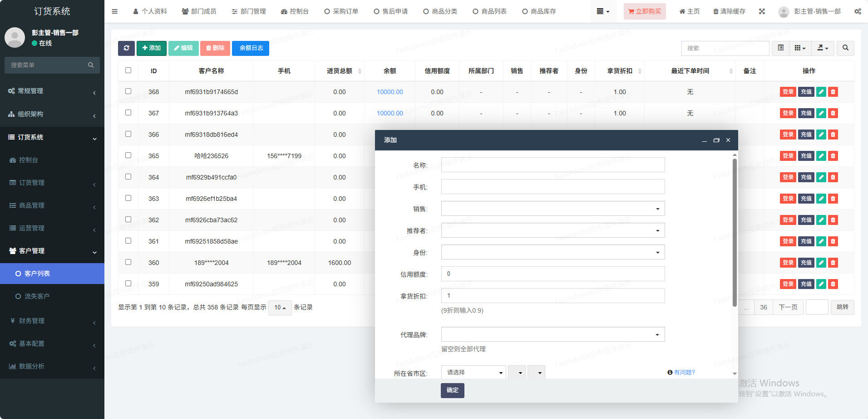Open the fullscreen expand icon in header
The height and width of the screenshot is (419, 868).
[762, 11]
